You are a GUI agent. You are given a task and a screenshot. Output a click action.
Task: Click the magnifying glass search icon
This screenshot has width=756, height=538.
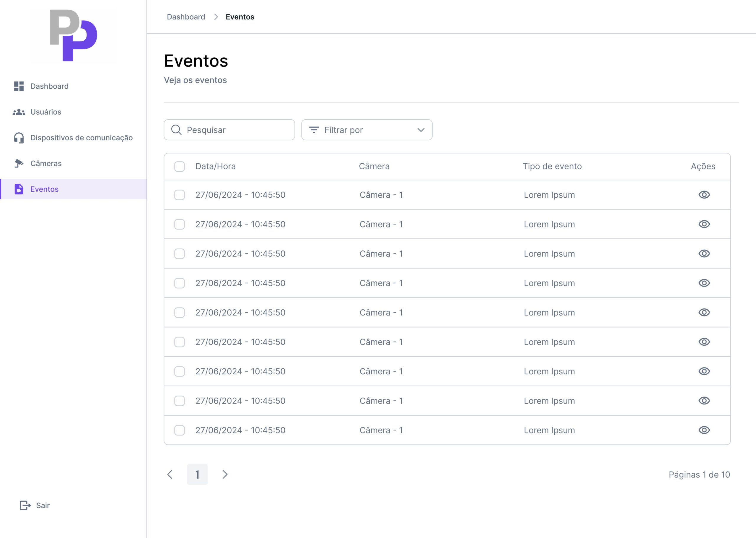click(x=176, y=130)
